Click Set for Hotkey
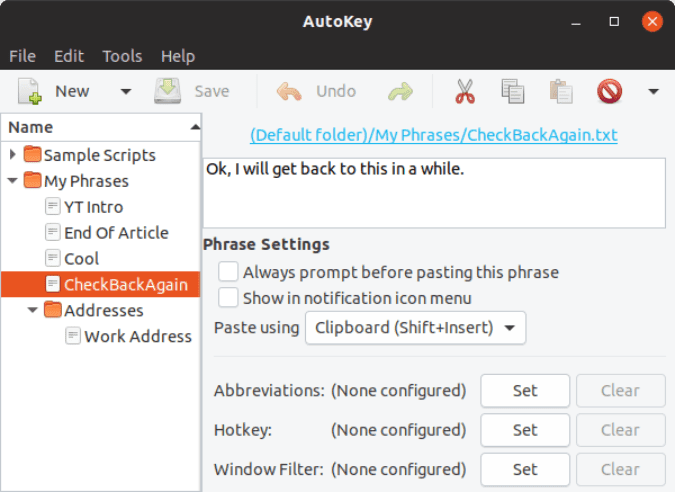675x492 pixels. [x=525, y=430]
